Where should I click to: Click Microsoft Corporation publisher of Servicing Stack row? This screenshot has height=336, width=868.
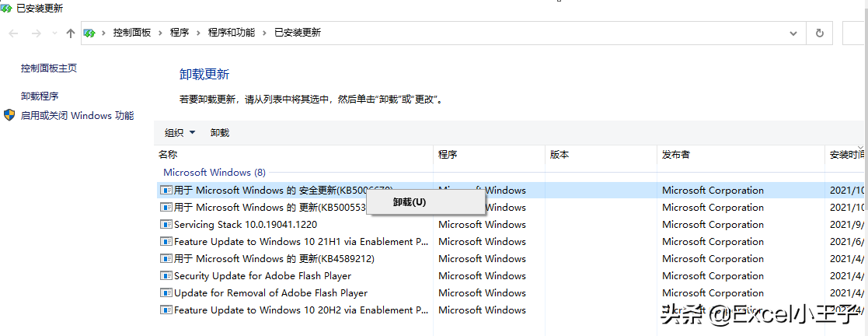[x=713, y=225]
